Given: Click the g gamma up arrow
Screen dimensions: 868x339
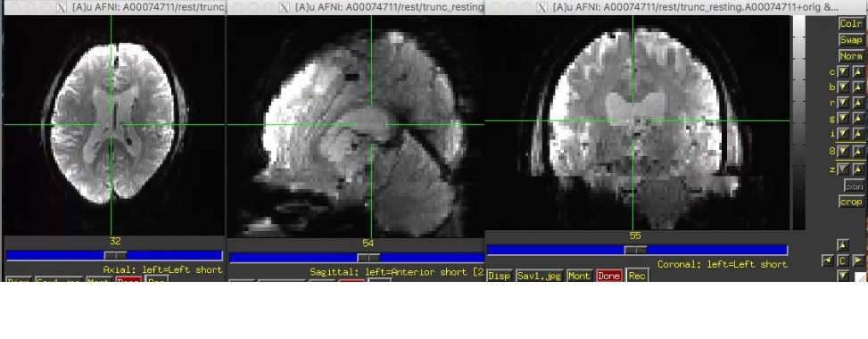Looking at the screenshot, I should [857, 119].
